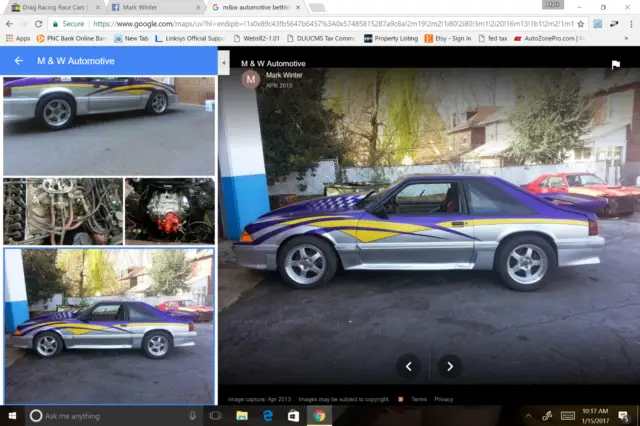This screenshot has width=640, height=426.
Task: Reload the page using the refresh icon
Action: [38, 23]
